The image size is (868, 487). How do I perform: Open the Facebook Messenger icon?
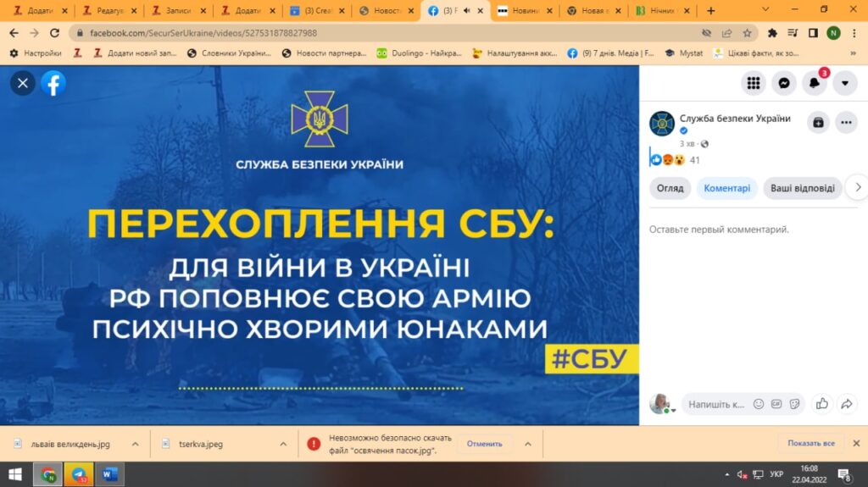point(784,83)
